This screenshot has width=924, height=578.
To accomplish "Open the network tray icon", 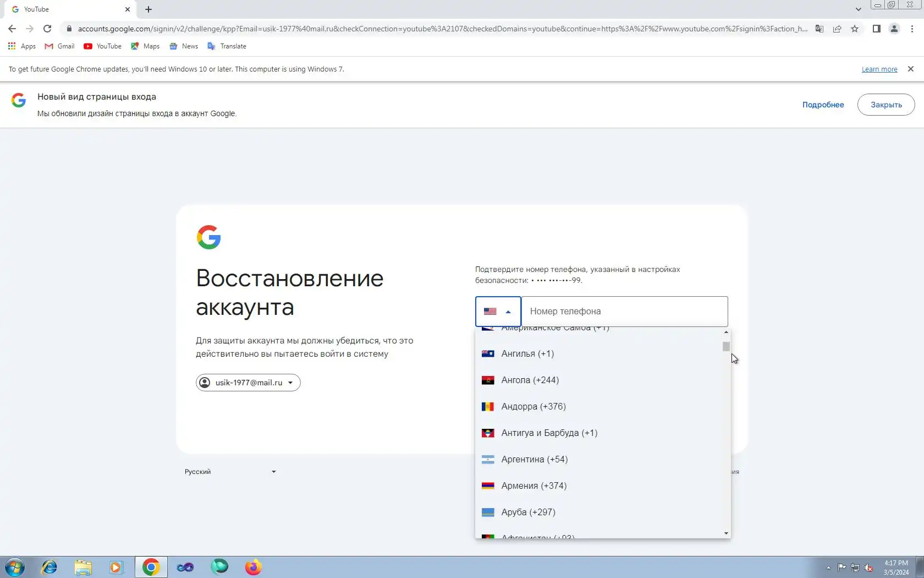I will 855,568.
